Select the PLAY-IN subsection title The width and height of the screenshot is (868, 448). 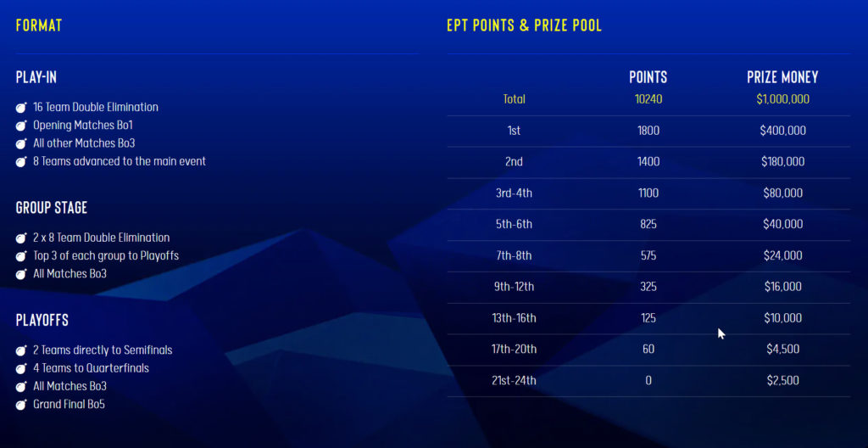(36, 78)
